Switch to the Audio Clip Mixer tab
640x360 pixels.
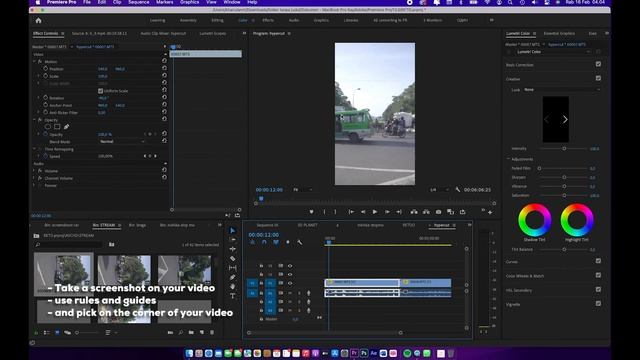(163, 33)
